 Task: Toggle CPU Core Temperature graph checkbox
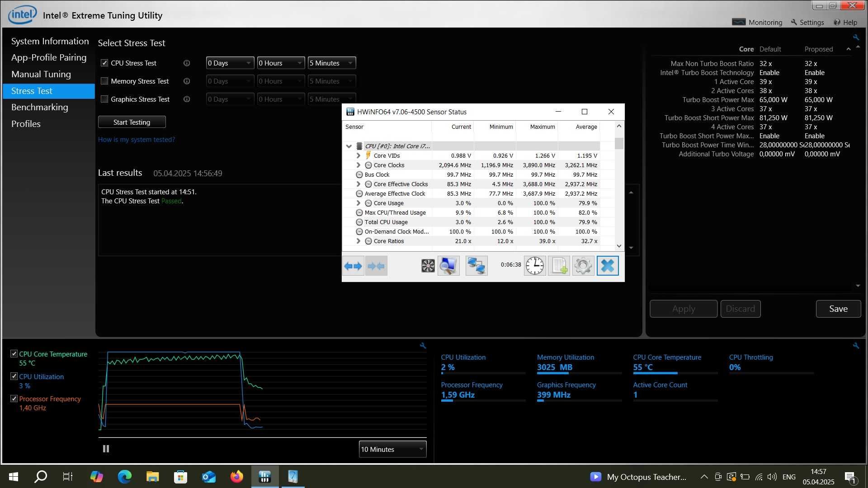[x=14, y=354]
